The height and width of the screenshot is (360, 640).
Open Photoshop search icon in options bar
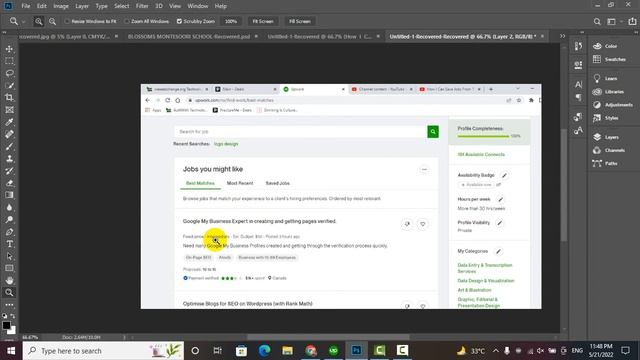tap(597, 22)
